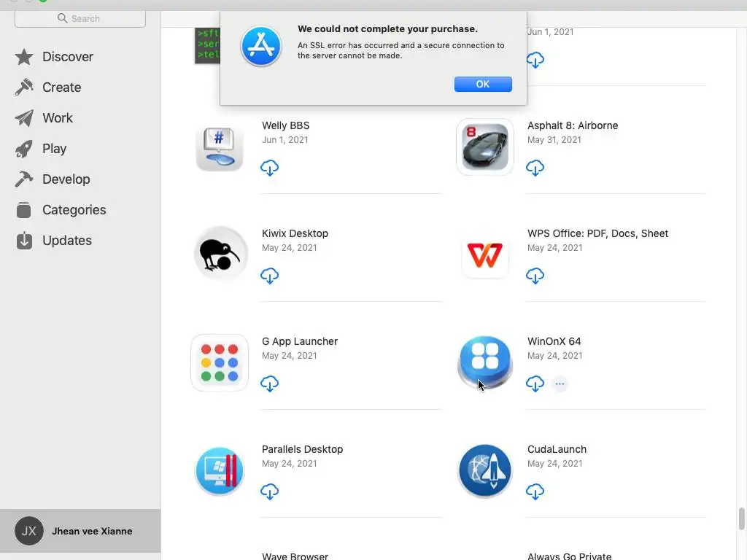Open more options for WinOnX 64

560,384
